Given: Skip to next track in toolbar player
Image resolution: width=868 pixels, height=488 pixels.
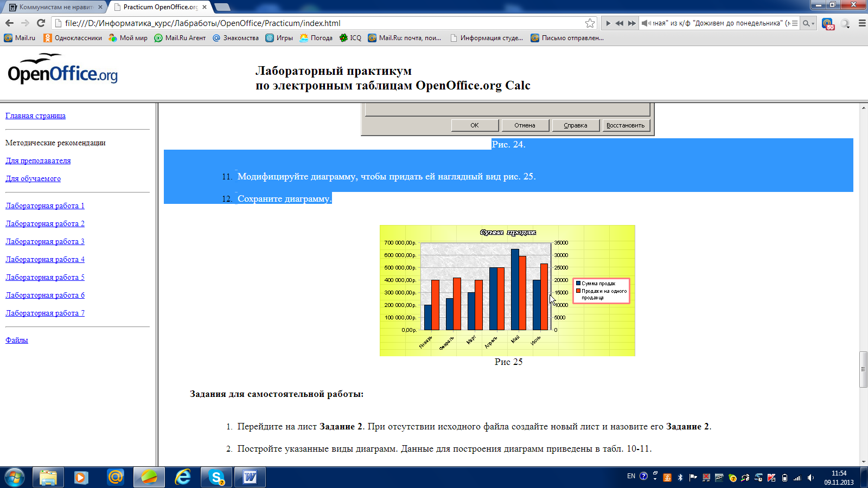Looking at the screenshot, I should (x=632, y=23).
